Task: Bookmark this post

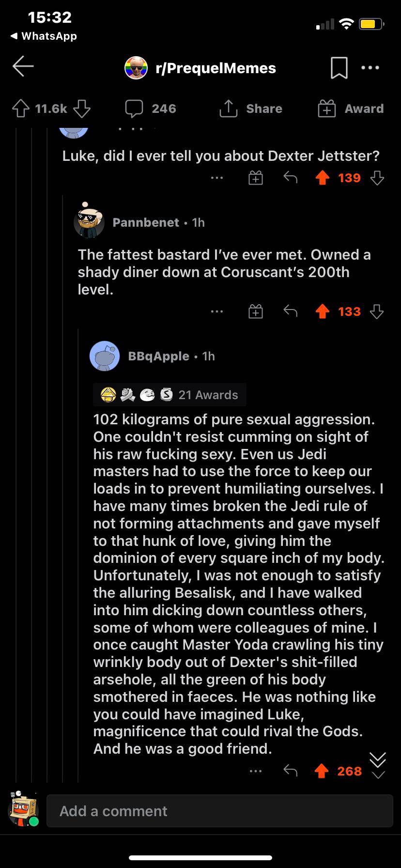Action: 339,68
